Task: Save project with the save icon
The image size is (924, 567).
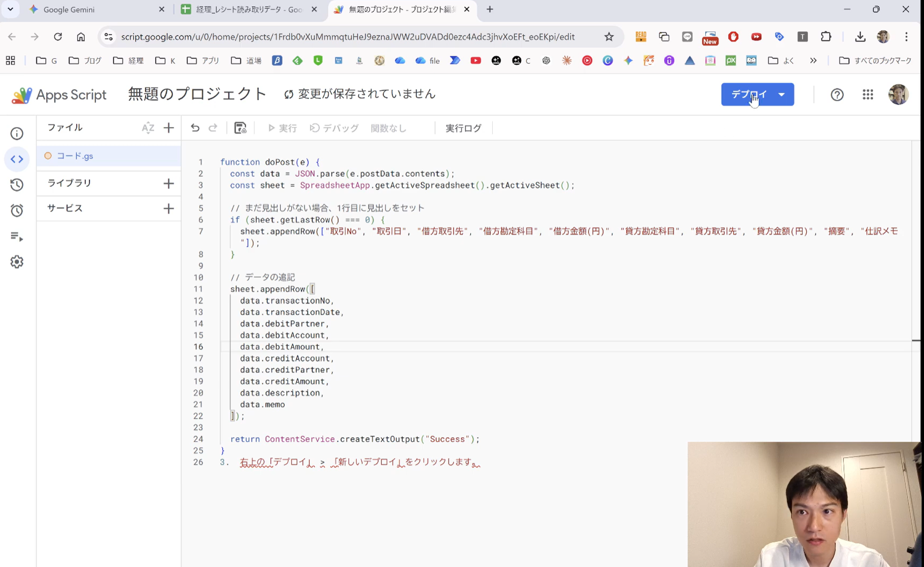Action: pos(240,128)
